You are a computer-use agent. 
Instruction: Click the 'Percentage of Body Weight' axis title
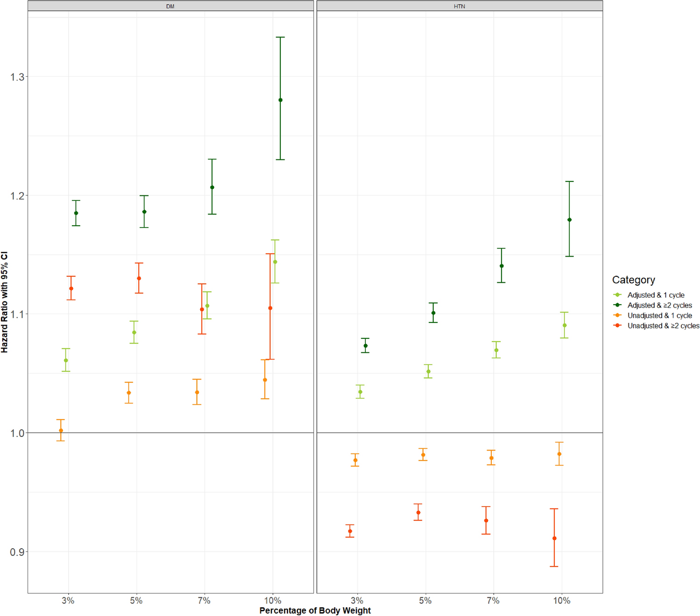[x=315, y=610]
